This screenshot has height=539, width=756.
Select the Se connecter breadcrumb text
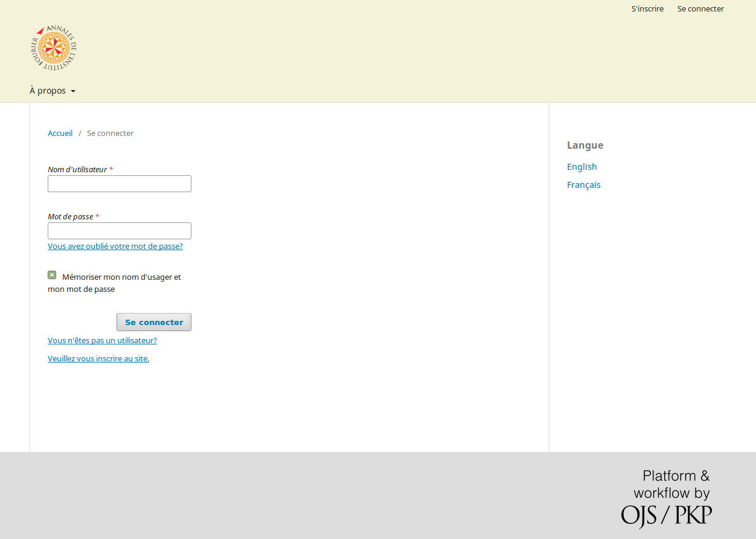(x=111, y=133)
